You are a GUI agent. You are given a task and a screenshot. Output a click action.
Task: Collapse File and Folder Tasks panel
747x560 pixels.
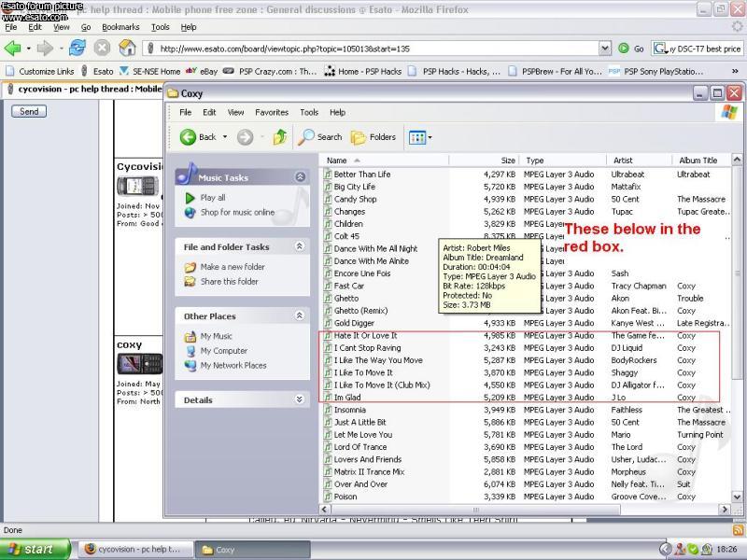[x=299, y=246]
